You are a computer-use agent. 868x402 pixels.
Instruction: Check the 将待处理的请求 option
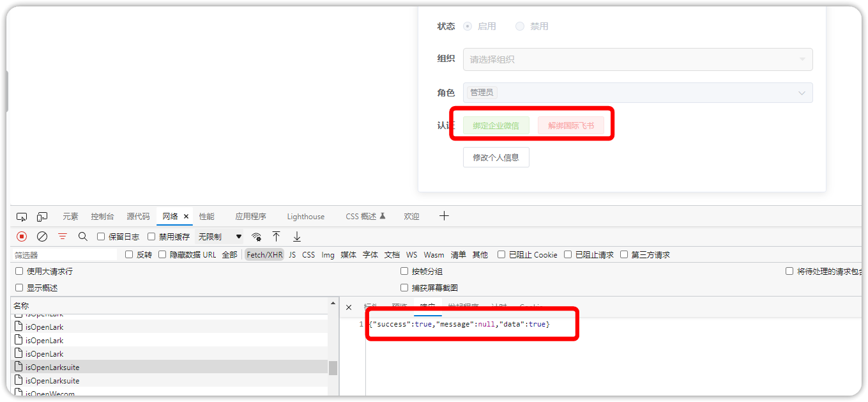coord(789,271)
